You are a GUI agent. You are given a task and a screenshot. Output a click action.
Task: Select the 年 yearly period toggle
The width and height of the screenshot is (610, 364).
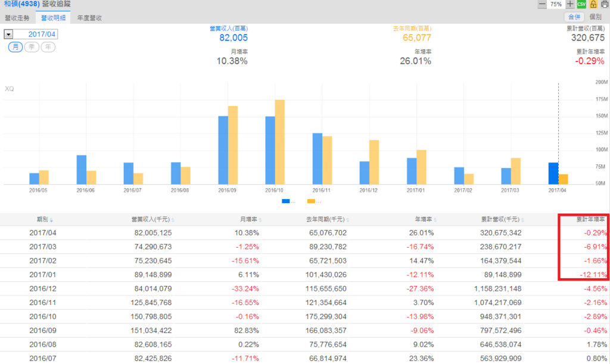point(48,47)
